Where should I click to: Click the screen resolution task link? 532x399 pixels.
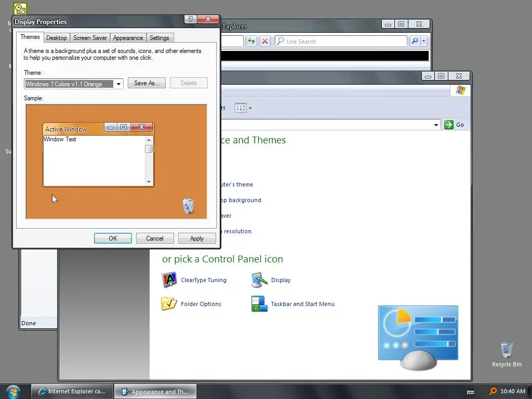point(236,231)
